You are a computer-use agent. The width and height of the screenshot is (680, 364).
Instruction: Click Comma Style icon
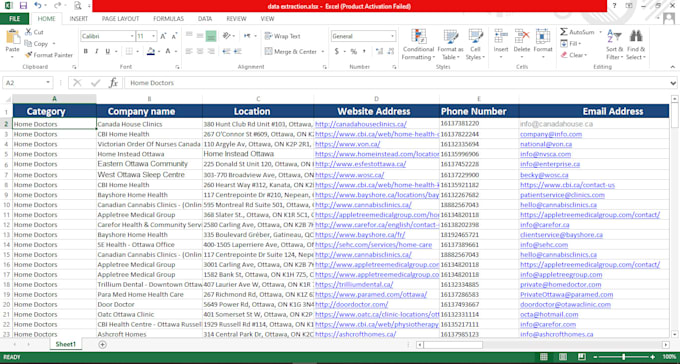[x=364, y=51]
